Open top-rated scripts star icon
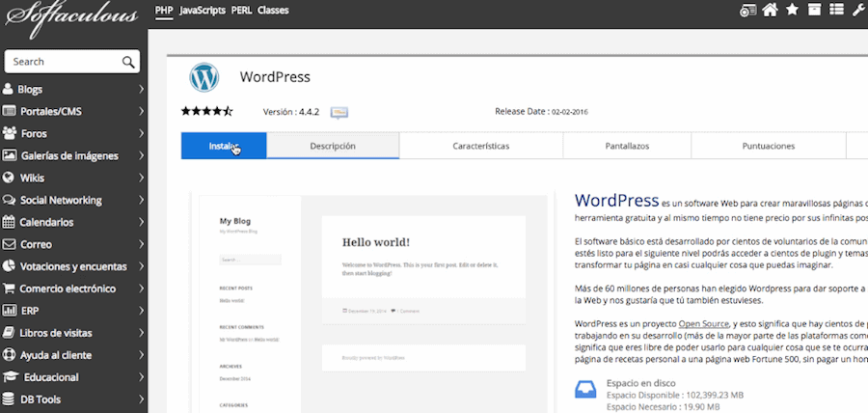The width and height of the screenshot is (868, 413). 792,10
